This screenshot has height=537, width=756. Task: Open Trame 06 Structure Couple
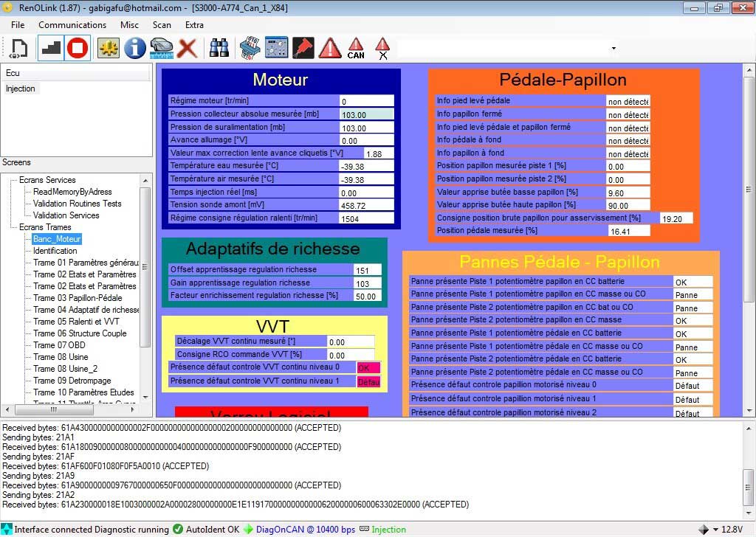[x=80, y=333]
